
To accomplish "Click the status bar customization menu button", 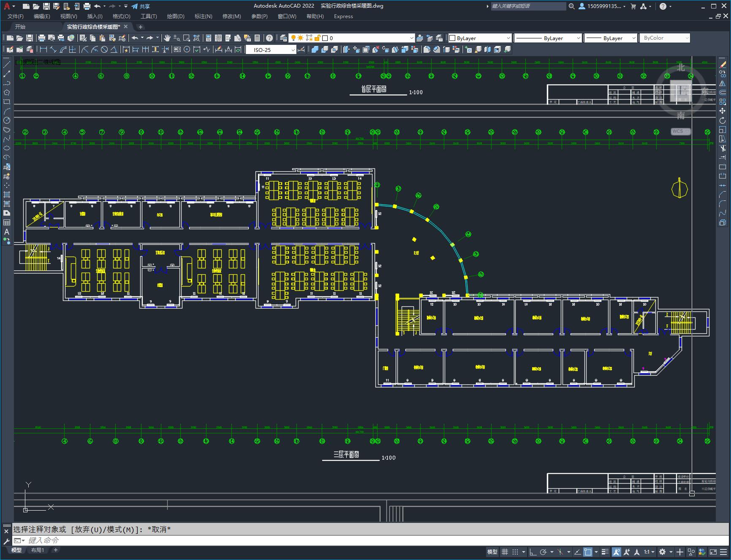I will [723, 552].
